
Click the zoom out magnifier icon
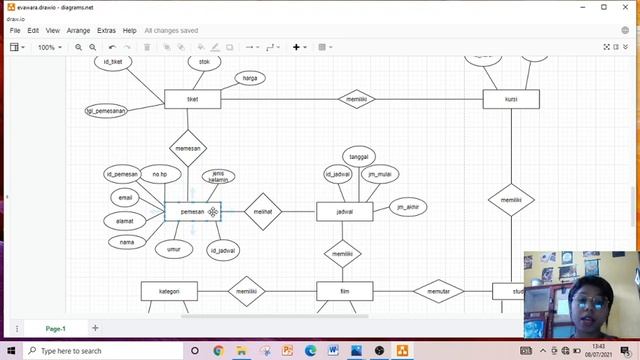pyautogui.click(x=93, y=47)
